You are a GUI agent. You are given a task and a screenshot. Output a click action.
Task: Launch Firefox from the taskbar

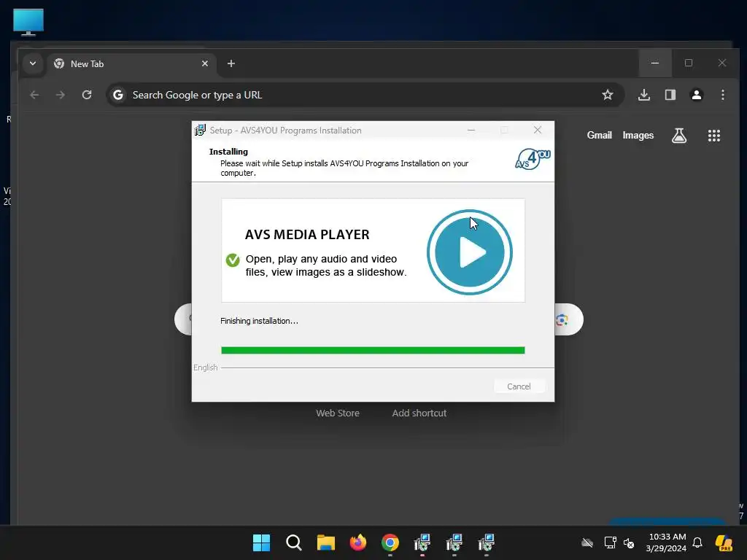coord(357,542)
